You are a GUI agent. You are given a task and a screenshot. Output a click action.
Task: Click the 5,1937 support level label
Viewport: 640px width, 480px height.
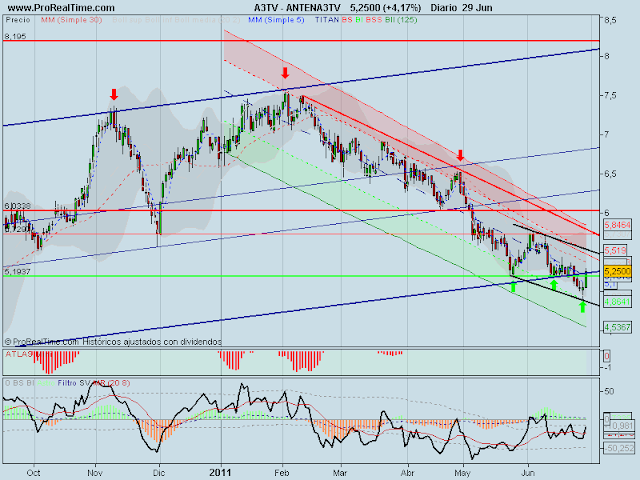17,271
